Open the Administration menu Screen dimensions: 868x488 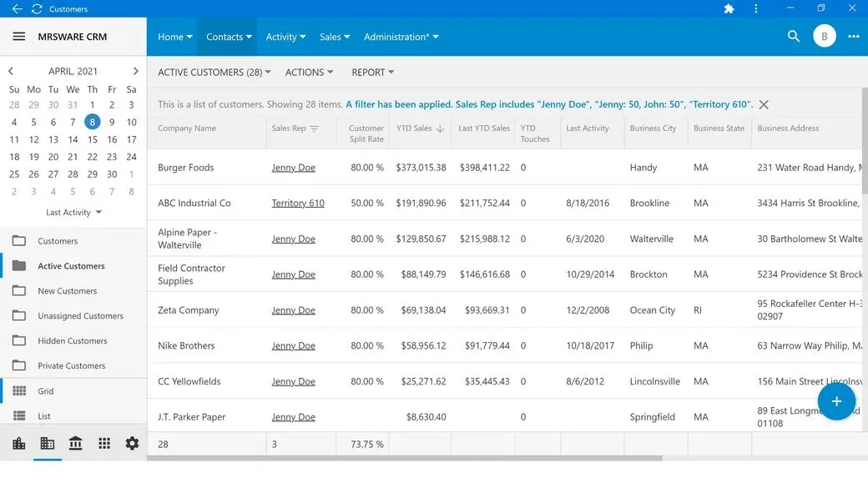pos(401,37)
